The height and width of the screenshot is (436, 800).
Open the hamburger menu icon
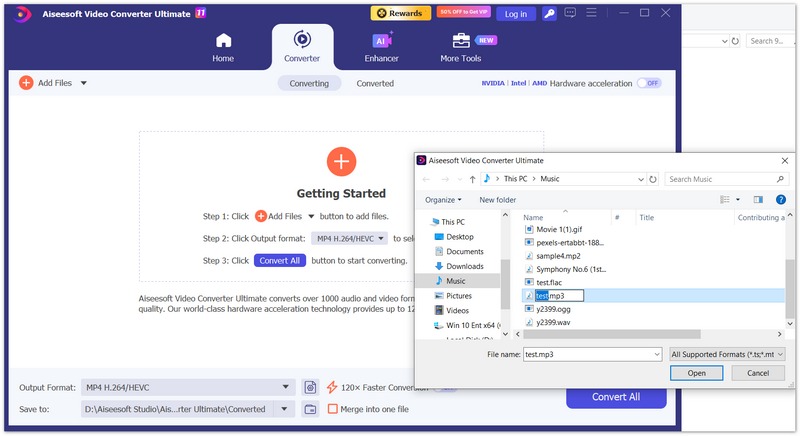click(x=591, y=13)
